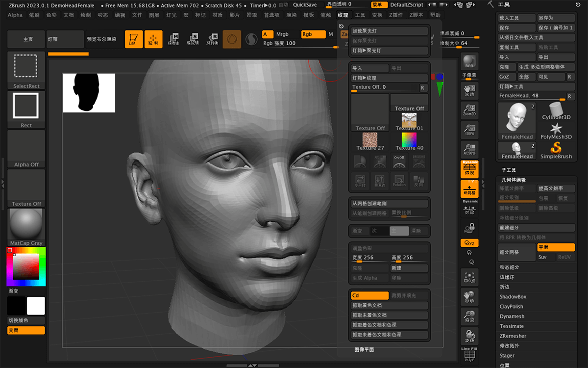588x368 pixels.
Task: Toggle the Draw (绘制) mode button
Action: tap(153, 39)
